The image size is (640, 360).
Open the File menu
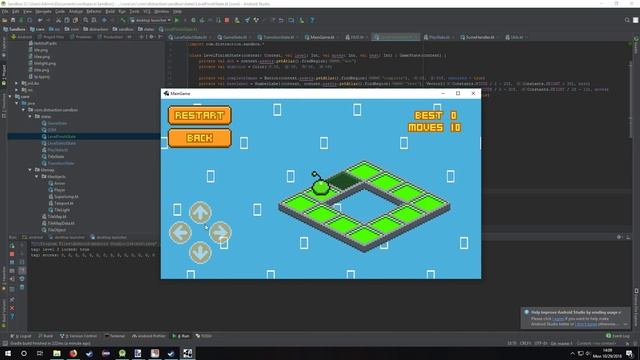coord(5,11)
